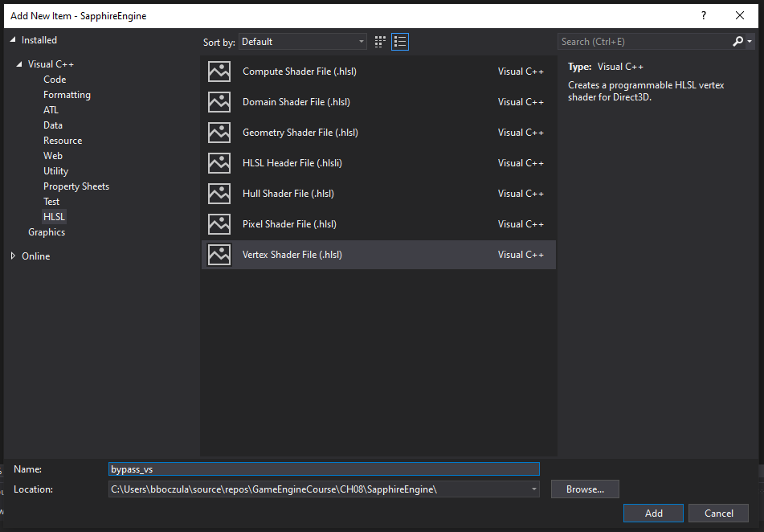This screenshot has height=532, width=764.
Task: Collapse the Installed templates section
Action: click(13, 40)
